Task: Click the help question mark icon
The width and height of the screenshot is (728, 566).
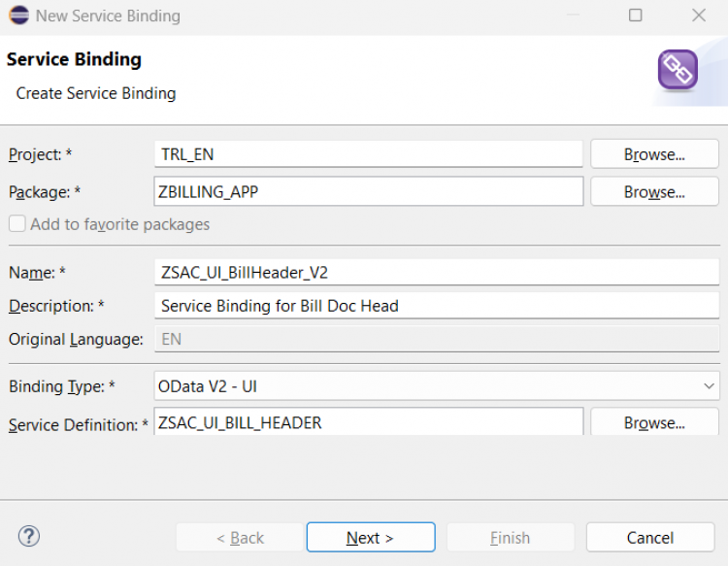Action: pos(29,537)
